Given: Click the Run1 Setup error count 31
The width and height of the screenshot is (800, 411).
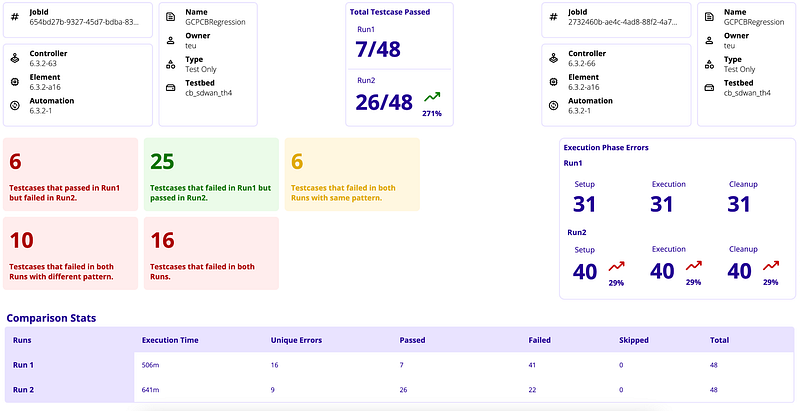Looking at the screenshot, I should 584,204.
